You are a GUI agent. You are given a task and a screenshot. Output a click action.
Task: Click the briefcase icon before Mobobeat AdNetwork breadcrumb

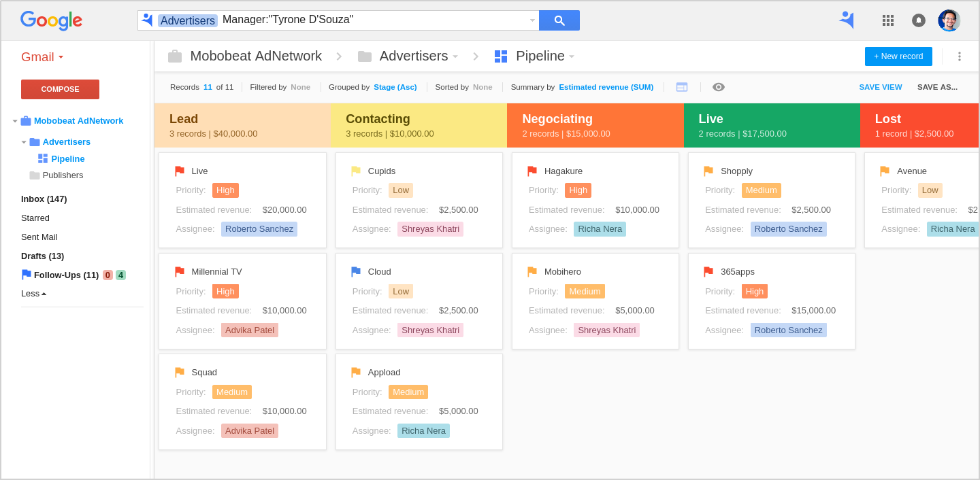click(175, 56)
